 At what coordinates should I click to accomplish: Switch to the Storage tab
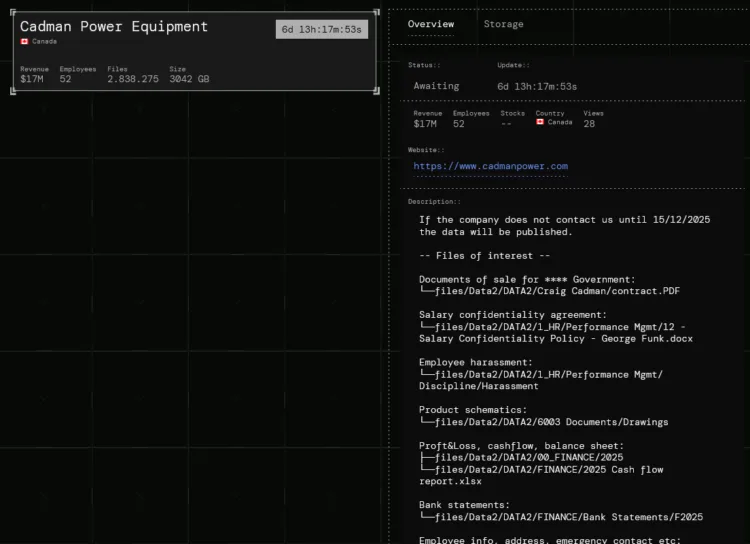tap(503, 24)
